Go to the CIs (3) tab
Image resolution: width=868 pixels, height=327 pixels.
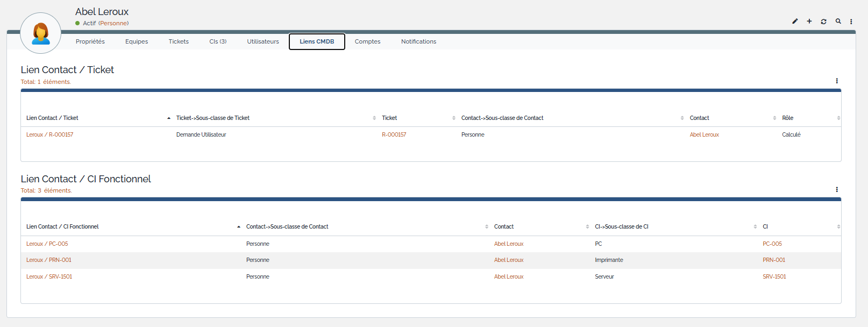(218, 41)
